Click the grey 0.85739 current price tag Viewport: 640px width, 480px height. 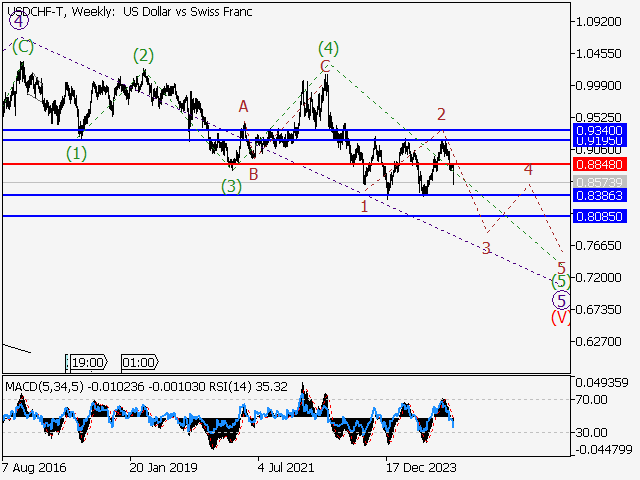point(600,182)
